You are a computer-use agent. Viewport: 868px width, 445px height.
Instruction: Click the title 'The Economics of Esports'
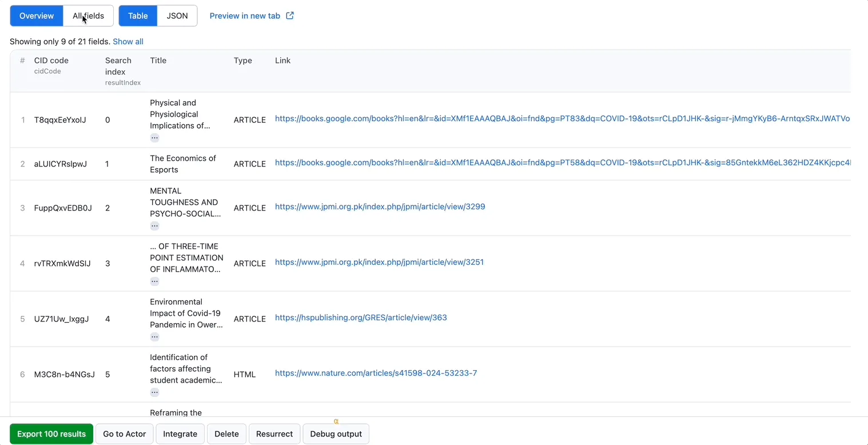(x=183, y=164)
